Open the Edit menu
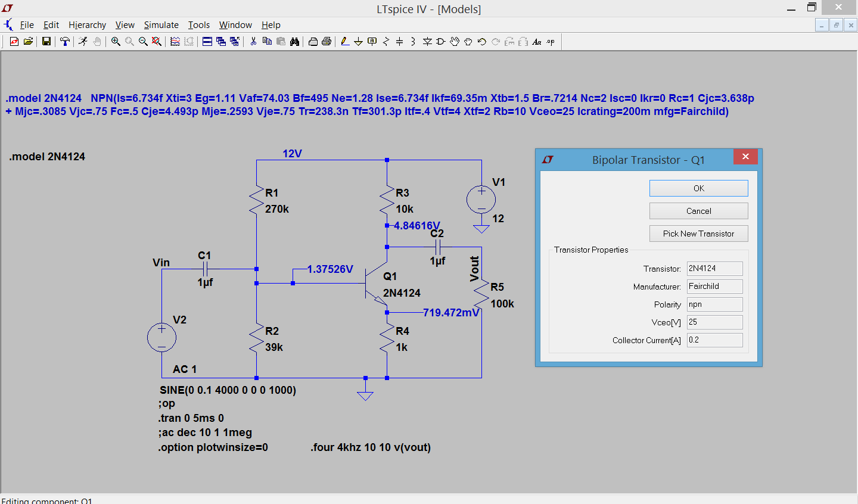The image size is (858, 504). (51, 25)
